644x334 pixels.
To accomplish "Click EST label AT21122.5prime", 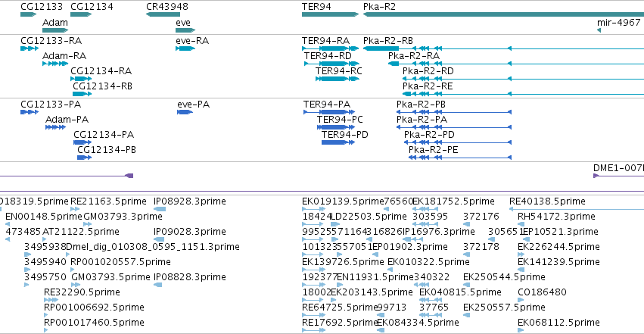I will coord(81,232).
